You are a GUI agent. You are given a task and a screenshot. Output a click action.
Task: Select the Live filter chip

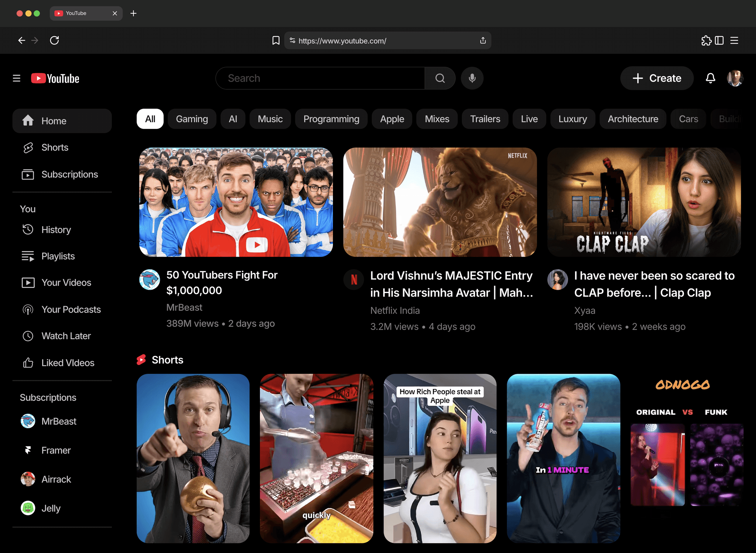coord(529,119)
